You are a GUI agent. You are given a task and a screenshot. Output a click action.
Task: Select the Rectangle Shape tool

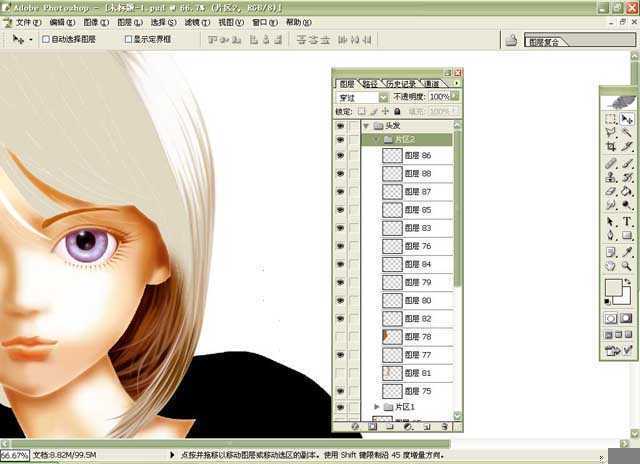pyautogui.click(x=627, y=235)
